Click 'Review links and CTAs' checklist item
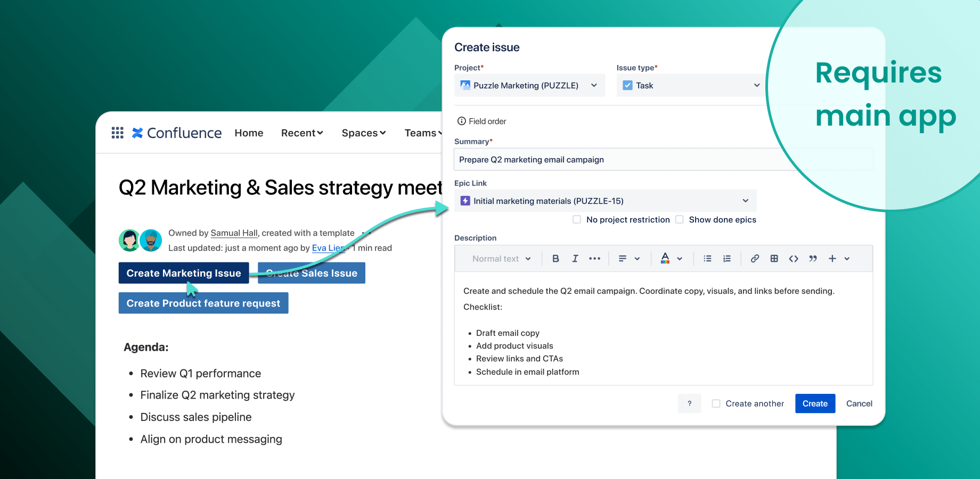The height and width of the screenshot is (479, 980). [x=519, y=359]
